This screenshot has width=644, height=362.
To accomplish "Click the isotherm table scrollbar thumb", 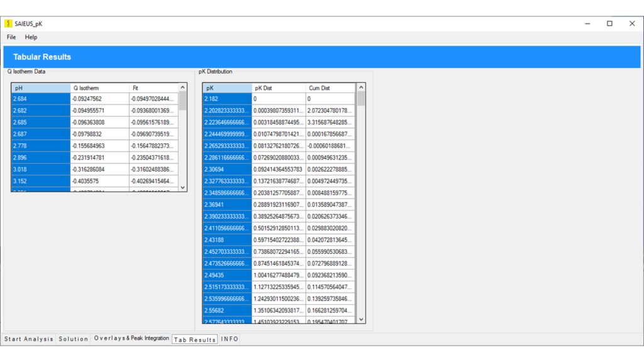I will [183, 101].
